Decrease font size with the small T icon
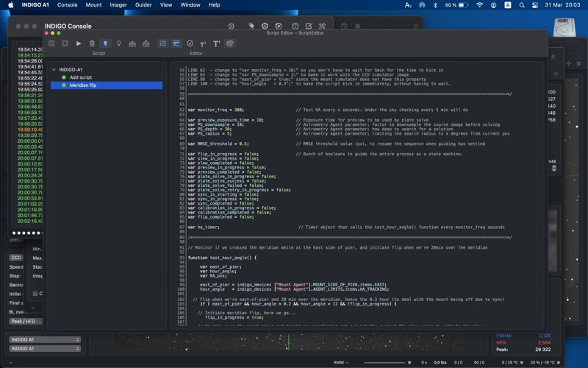The width and height of the screenshot is (588, 368). point(203,44)
